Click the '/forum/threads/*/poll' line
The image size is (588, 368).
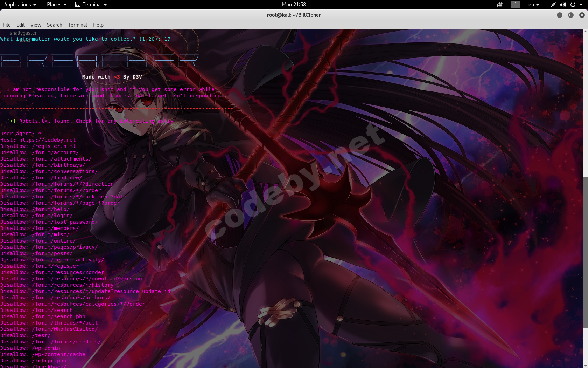tap(49, 323)
